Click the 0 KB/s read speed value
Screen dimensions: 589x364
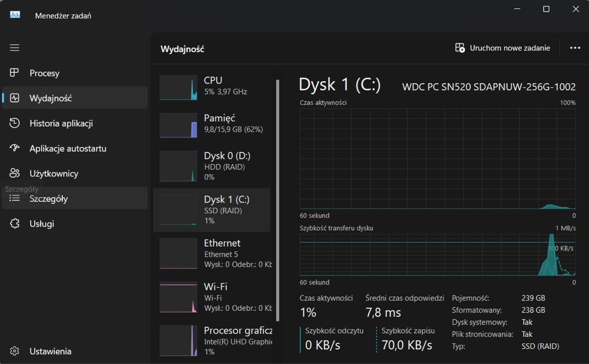point(323,345)
